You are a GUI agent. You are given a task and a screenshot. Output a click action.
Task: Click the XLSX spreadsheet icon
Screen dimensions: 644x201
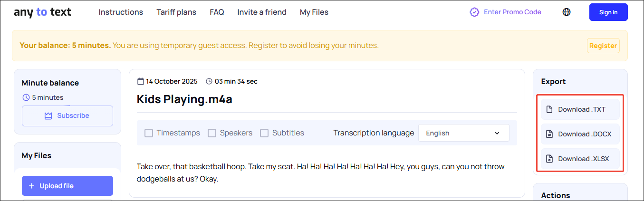(x=549, y=159)
